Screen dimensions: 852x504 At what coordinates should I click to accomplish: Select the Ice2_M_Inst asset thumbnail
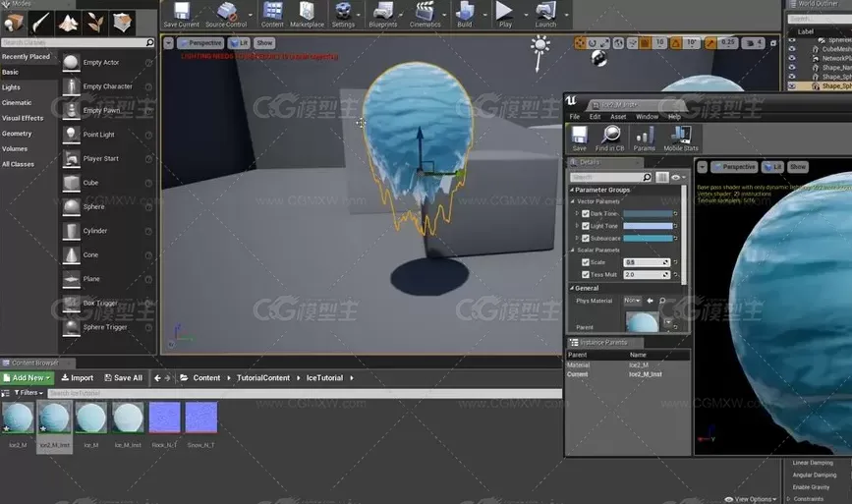pos(54,419)
